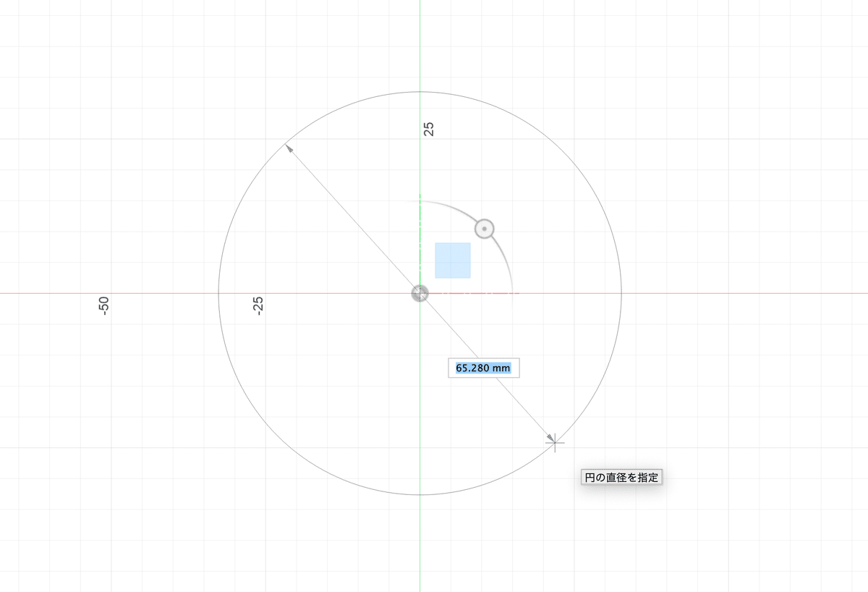The height and width of the screenshot is (592, 868).
Task: Click the light blue square in the sketch
Action: 453,261
